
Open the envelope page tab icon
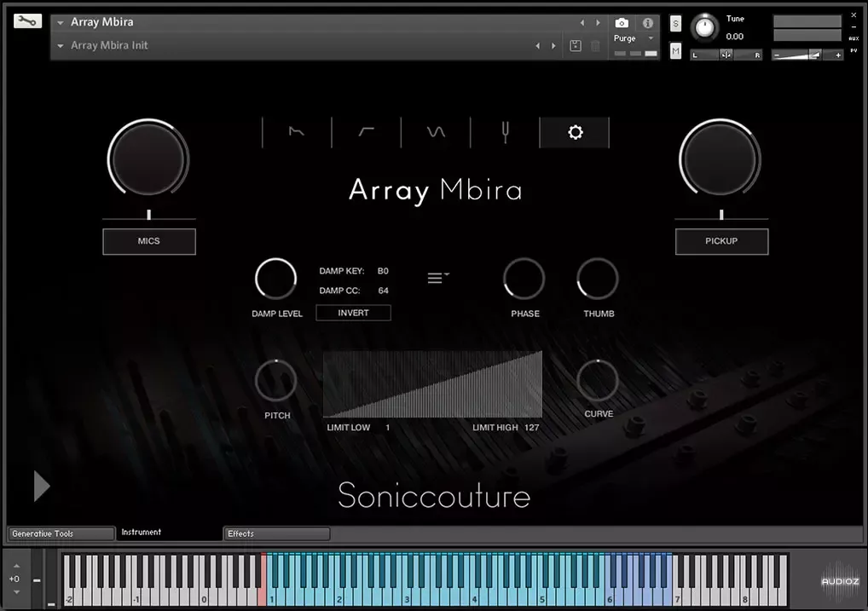click(297, 132)
